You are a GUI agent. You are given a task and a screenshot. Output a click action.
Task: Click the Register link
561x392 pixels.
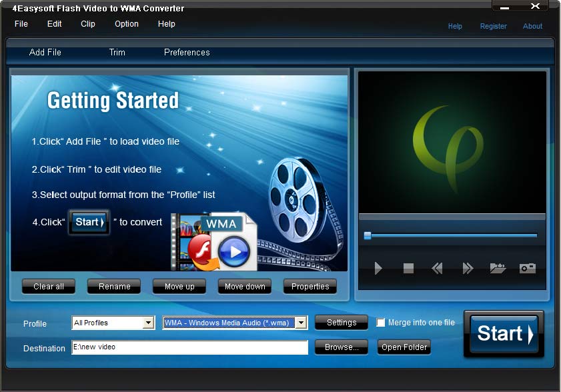[494, 26]
